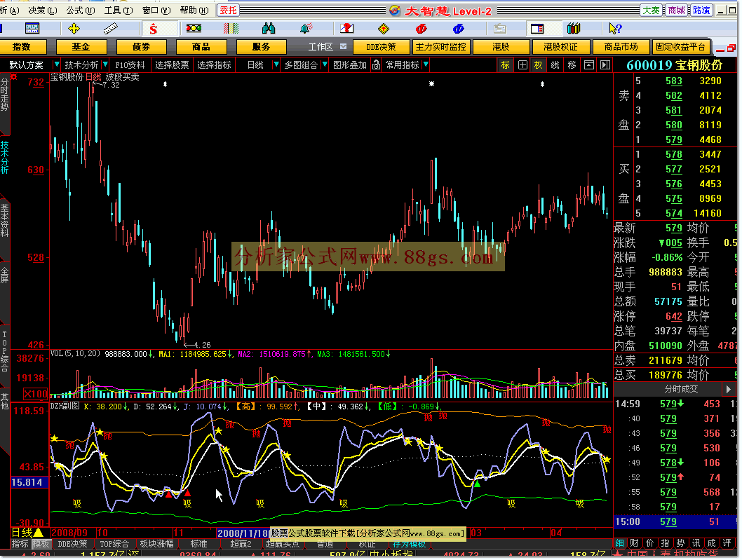Click the red-green-yellow lights toolbar icon

pos(194,29)
